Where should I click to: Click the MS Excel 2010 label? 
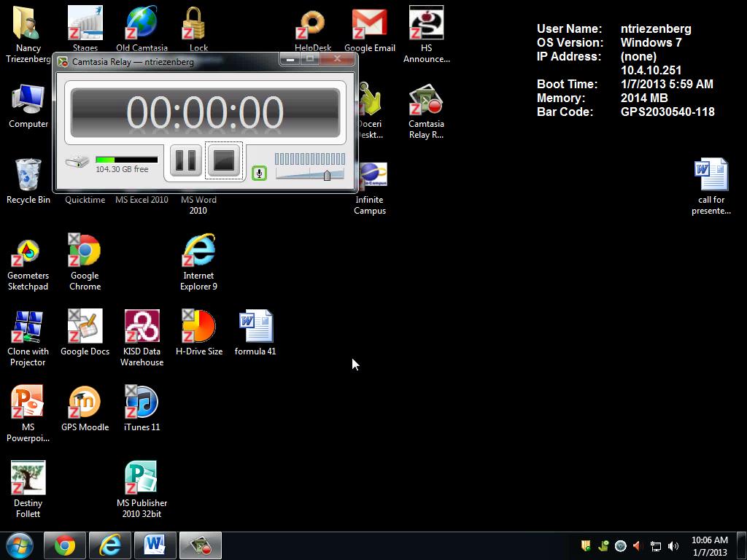click(x=142, y=200)
